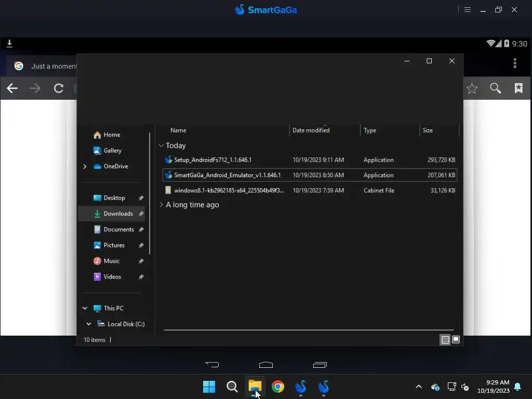The image size is (532, 399).
Task: Select OneDrive in sidebar
Action: [111, 166]
